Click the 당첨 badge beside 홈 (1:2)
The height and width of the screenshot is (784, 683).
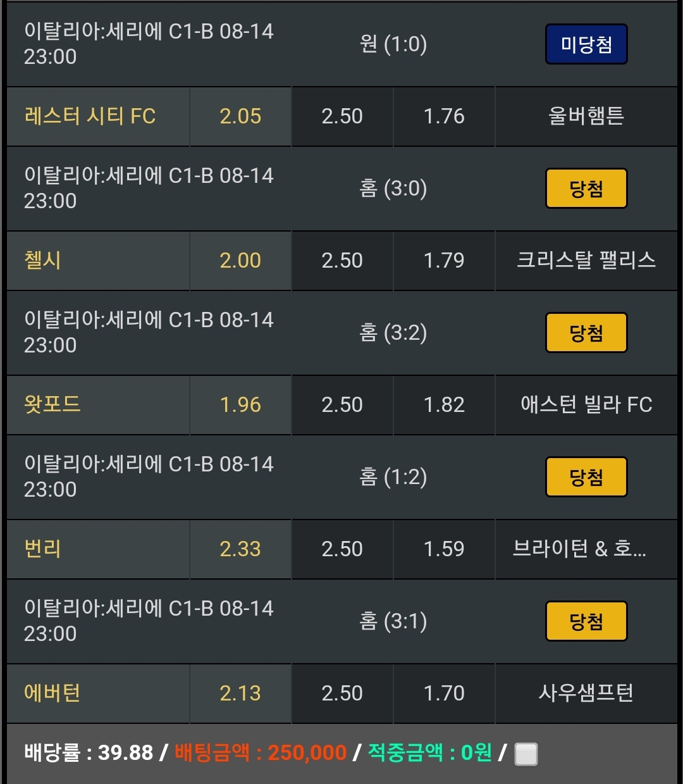tap(586, 477)
